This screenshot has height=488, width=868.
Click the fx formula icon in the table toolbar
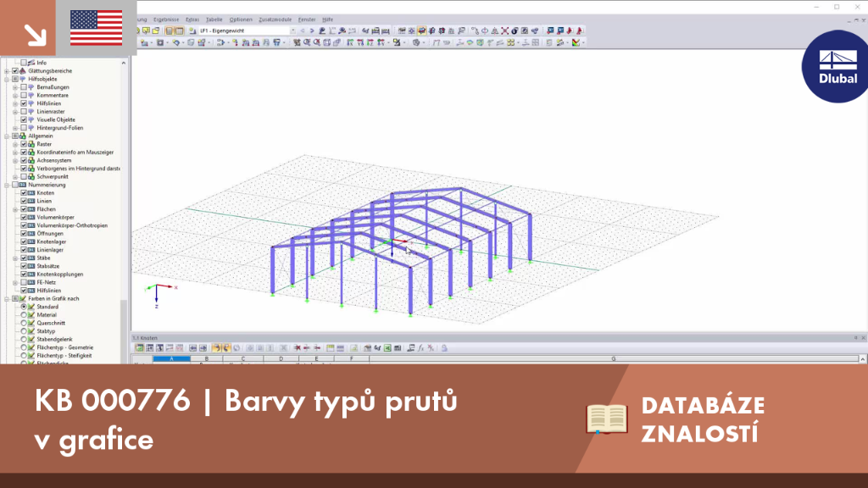(420, 348)
